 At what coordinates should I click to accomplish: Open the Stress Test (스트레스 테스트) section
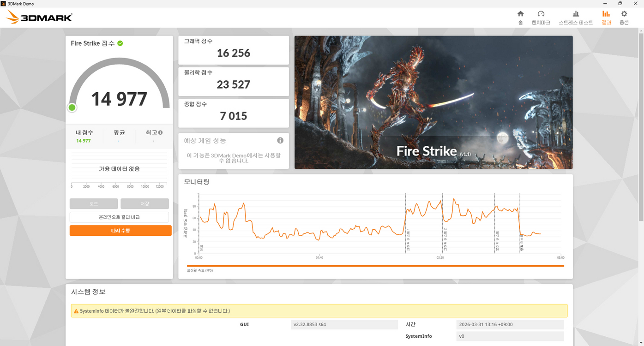point(575,17)
